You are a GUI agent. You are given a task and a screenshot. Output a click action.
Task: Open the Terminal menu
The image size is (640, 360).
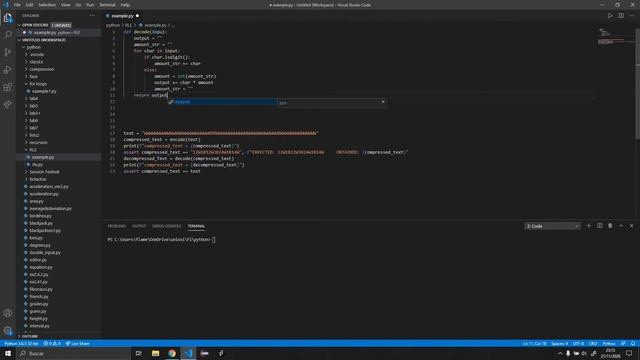tap(107, 5)
